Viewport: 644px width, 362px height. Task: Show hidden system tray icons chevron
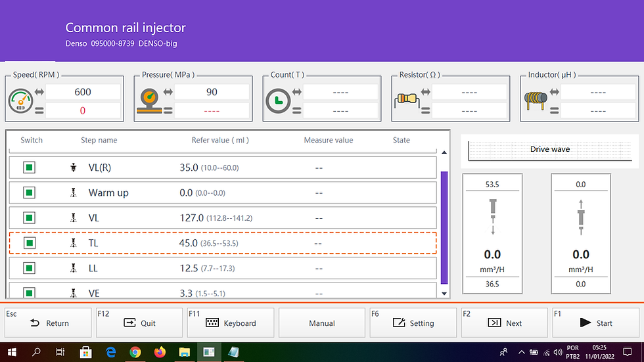522,352
